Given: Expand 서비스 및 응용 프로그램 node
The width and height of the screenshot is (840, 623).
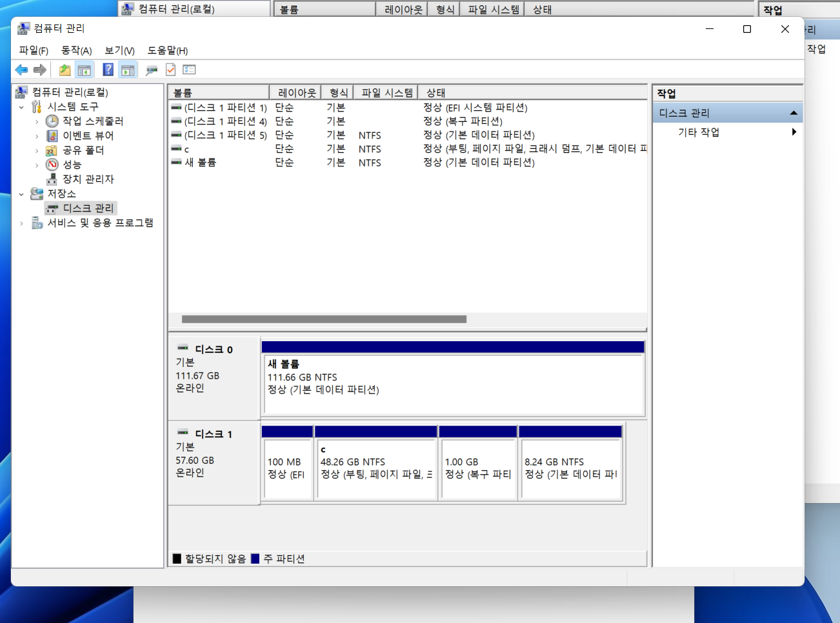Looking at the screenshot, I should 21,223.
